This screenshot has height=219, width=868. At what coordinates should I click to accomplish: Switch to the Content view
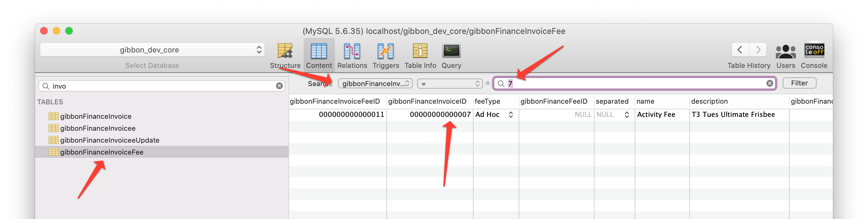point(319,56)
